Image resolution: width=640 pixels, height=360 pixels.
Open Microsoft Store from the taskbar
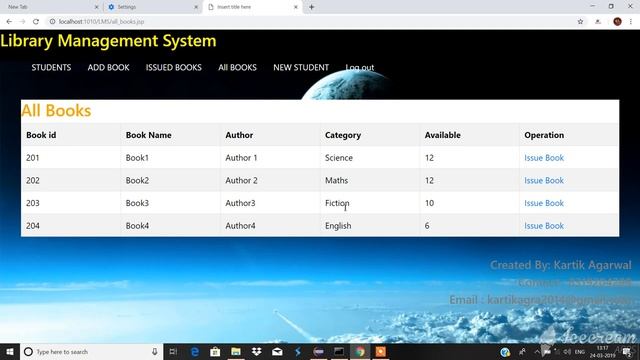click(x=215, y=352)
